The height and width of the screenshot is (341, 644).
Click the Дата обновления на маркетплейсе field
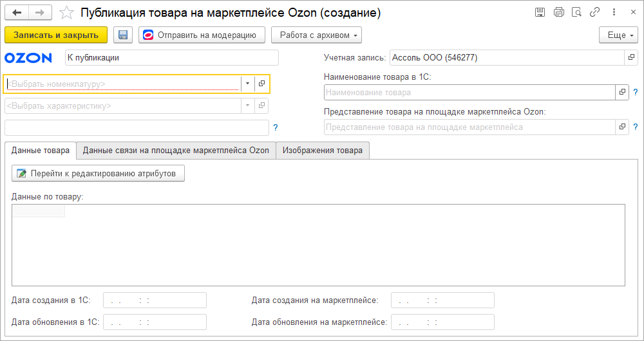(x=443, y=322)
